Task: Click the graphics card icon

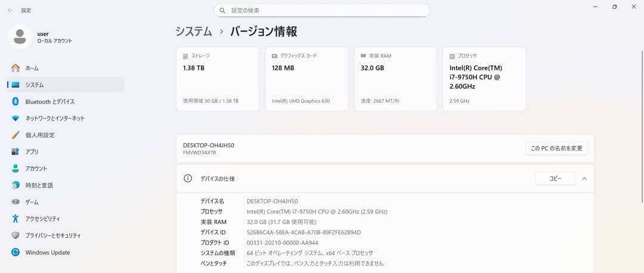Action: (x=274, y=56)
